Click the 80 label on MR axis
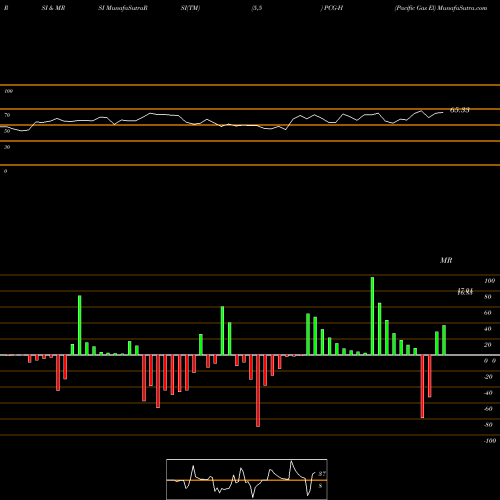 488,297
